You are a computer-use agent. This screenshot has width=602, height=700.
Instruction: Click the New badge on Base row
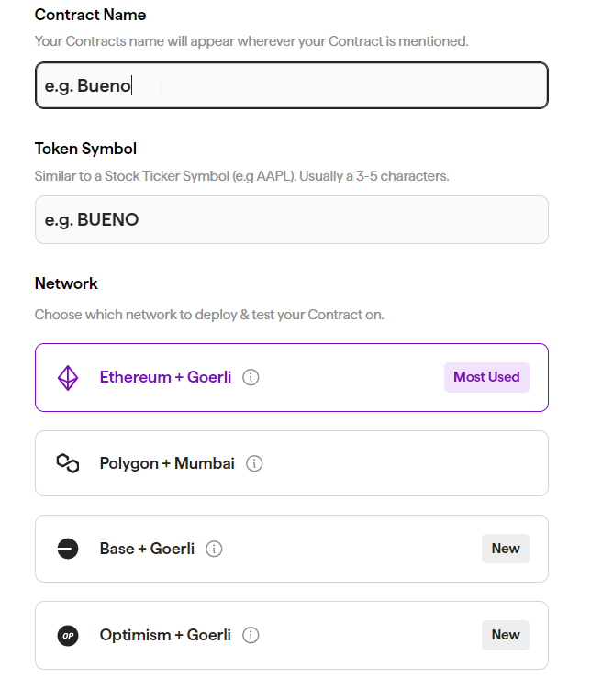pyautogui.click(x=506, y=549)
